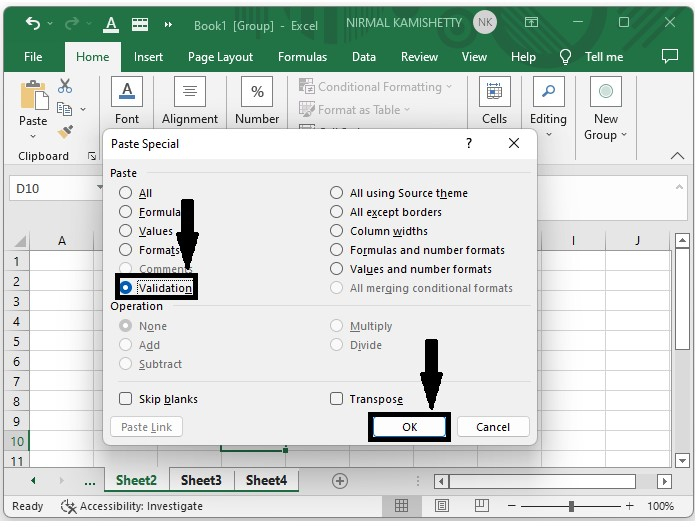
Task: Click the Select All corner triangle
Action: coord(20,241)
